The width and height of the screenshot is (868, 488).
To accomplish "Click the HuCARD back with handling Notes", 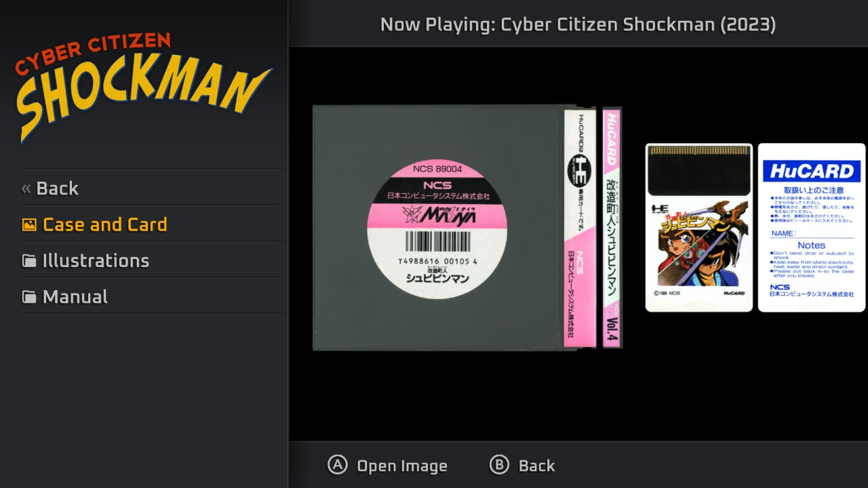I will 812,228.
